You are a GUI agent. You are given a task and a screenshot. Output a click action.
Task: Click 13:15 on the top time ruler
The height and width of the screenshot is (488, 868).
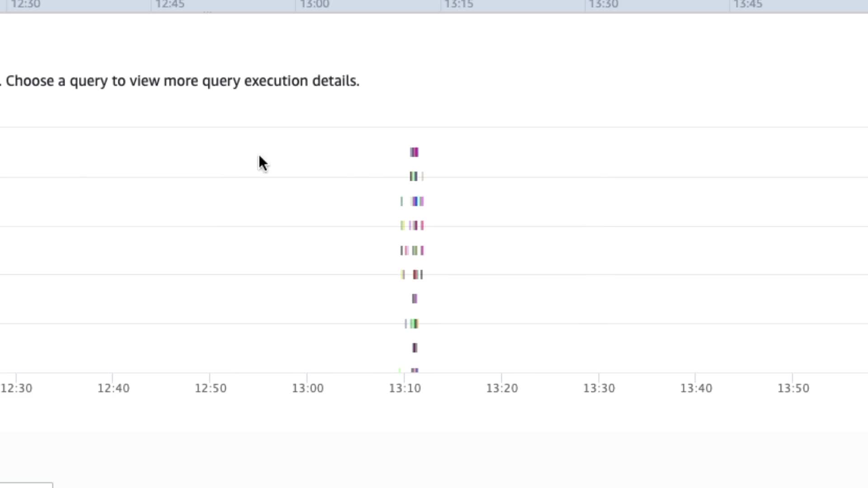tap(459, 5)
